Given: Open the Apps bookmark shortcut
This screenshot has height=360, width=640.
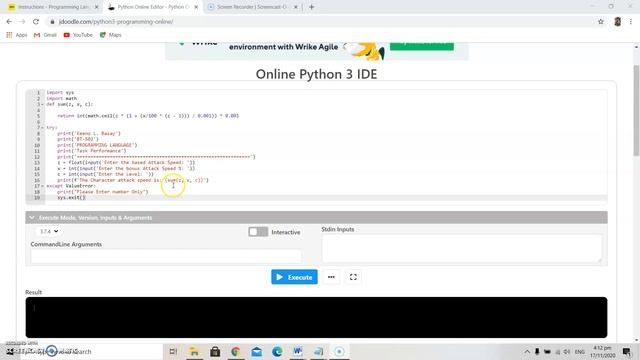Looking at the screenshot, I should pos(17,35).
